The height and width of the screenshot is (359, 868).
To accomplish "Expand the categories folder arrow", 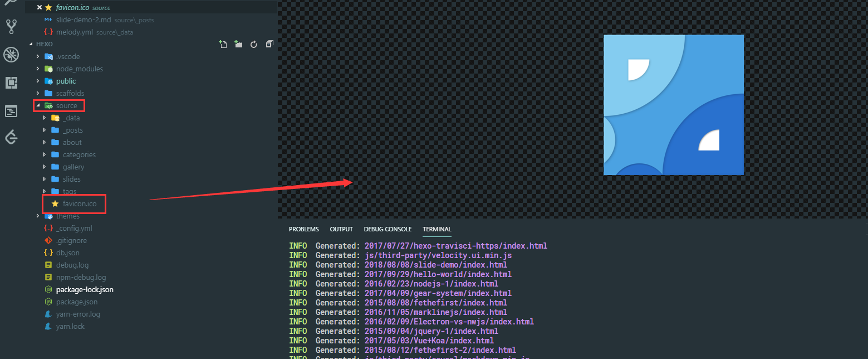I will (45, 154).
